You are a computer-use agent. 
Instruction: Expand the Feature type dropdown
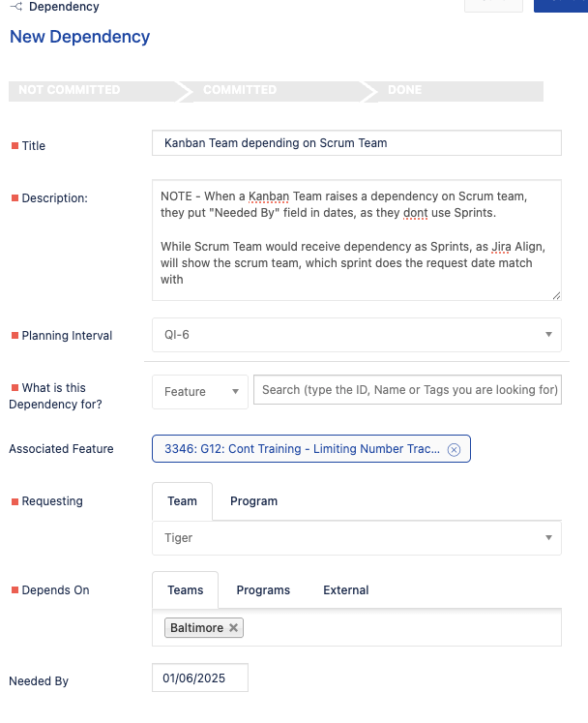click(x=200, y=391)
